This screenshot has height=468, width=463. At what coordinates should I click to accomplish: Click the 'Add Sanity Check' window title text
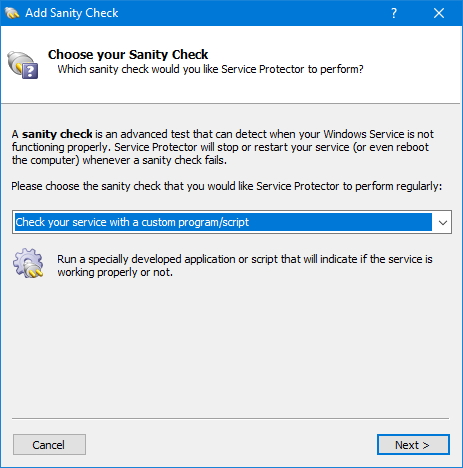click(x=72, y=13)
